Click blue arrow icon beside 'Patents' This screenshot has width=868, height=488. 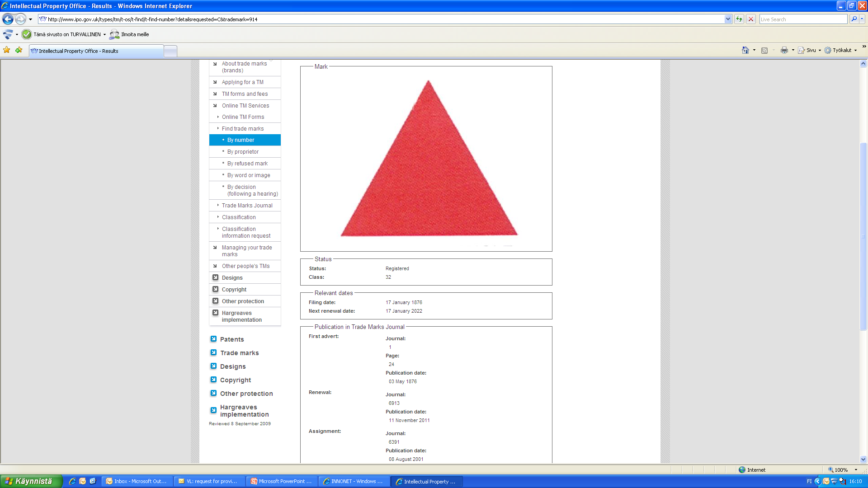[x=213, y=339]
